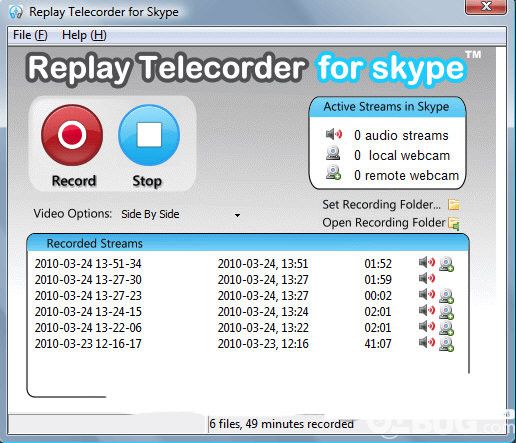Click the 01:59 duration value
Viewport: 516px width, 443px height.
(x=378, y=280)
